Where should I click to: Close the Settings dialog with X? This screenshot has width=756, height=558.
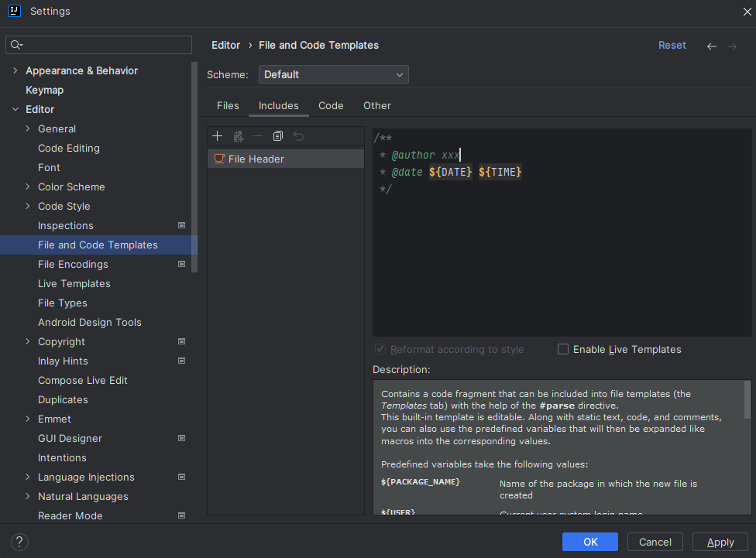747,11
